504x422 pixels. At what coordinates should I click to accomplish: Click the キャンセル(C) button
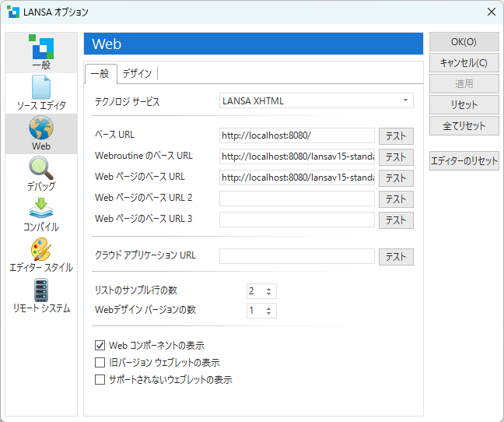[x=464, y=63]
